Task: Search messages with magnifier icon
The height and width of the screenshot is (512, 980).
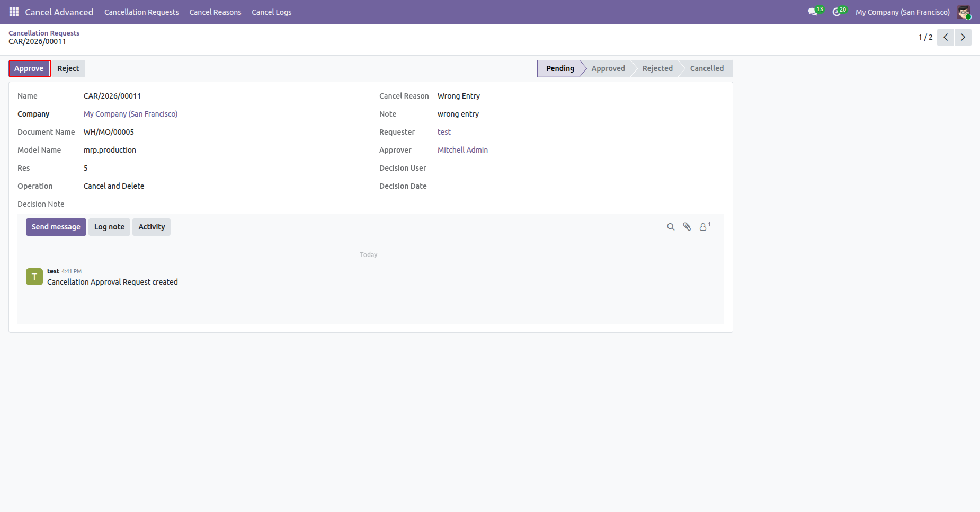Action: pyautogui.click(x=671, y=227)
